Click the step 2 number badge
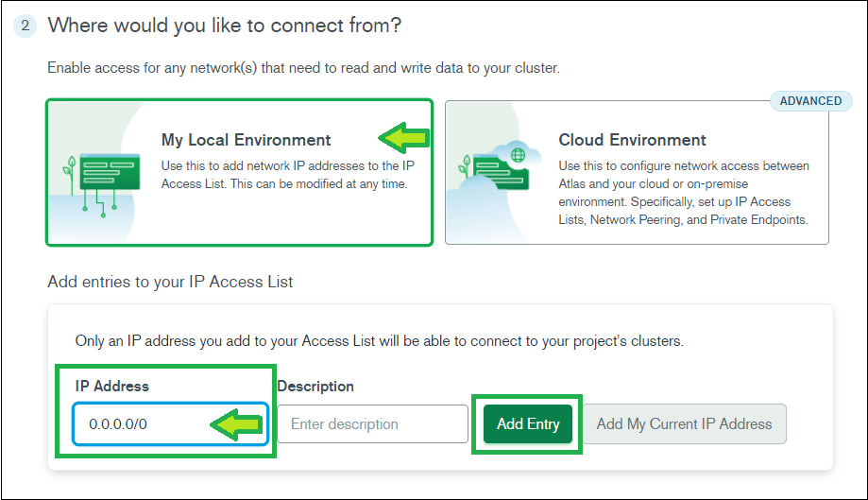The image size is (868, 500). pyautogui.click(x=25, y=26)
